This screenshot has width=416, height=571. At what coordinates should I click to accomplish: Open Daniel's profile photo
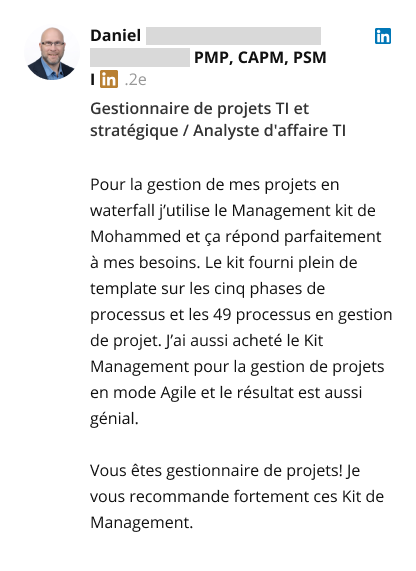pyautogui.click(x=52, y=53)
